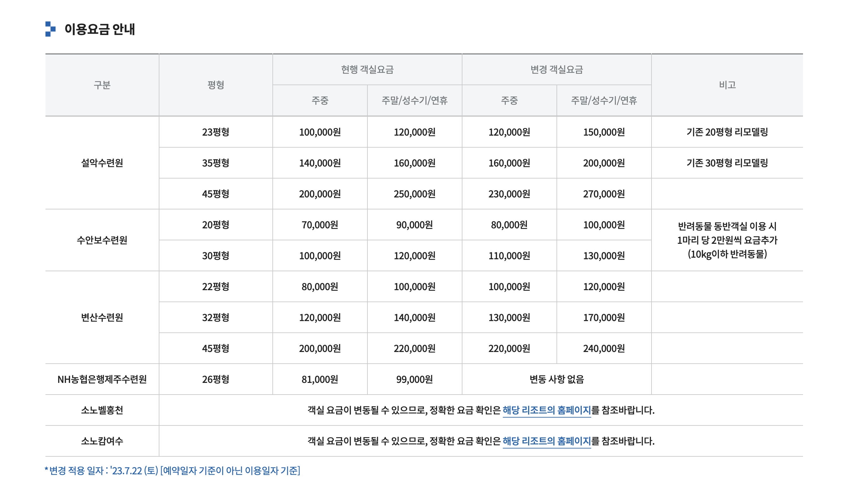Open 해당 리조트의 홈페이지 link in 소노벨홍천 row
This screenshot has height=504, width=851.
coord(546,410)
